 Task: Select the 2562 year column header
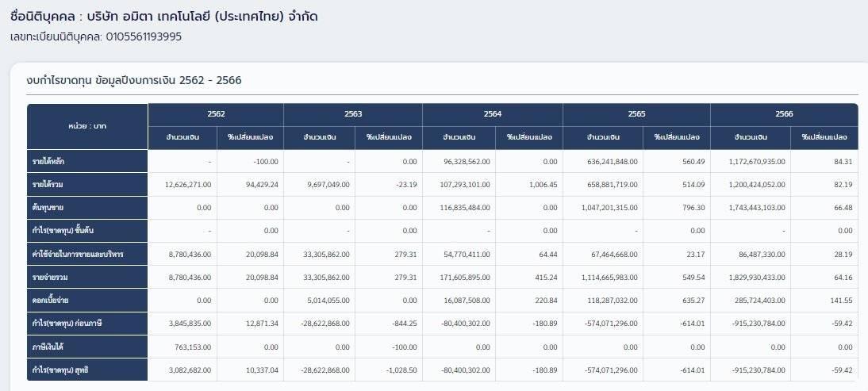click(216, 114)
